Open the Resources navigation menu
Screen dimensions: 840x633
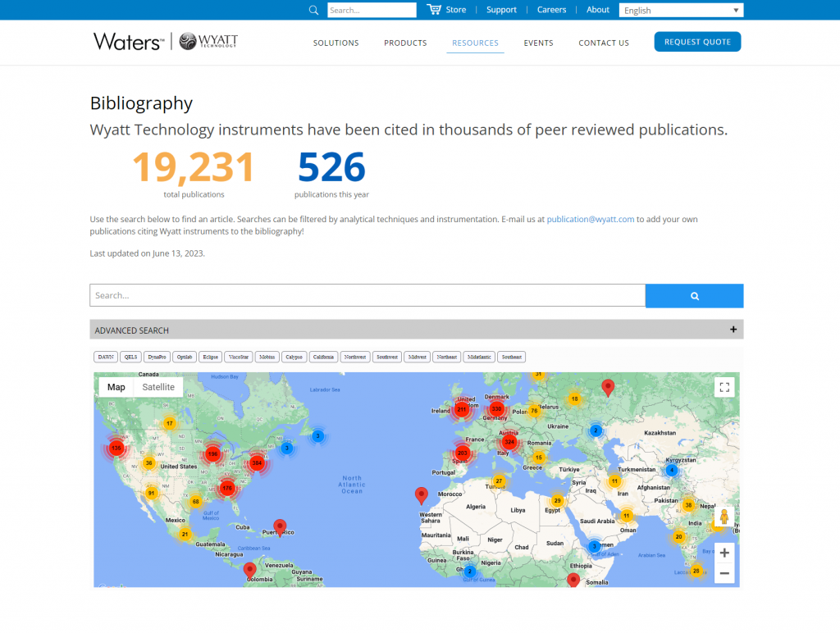(475, 43)
